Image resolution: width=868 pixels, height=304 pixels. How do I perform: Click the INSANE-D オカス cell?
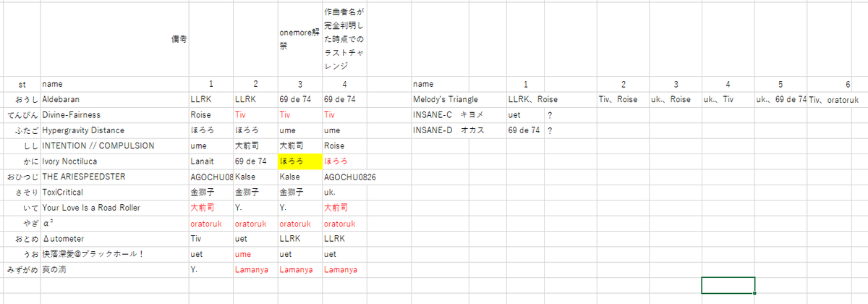click(459, 130)
